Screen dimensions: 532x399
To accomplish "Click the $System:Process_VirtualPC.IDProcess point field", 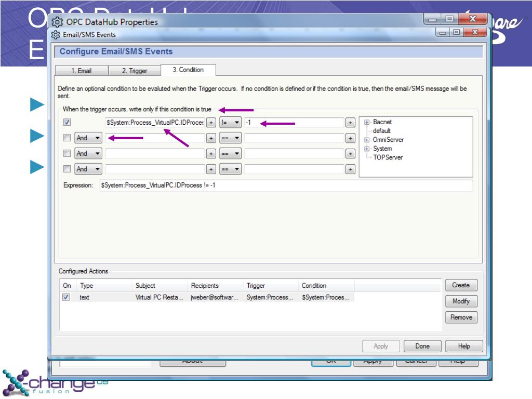I will [x=155, y=123].
